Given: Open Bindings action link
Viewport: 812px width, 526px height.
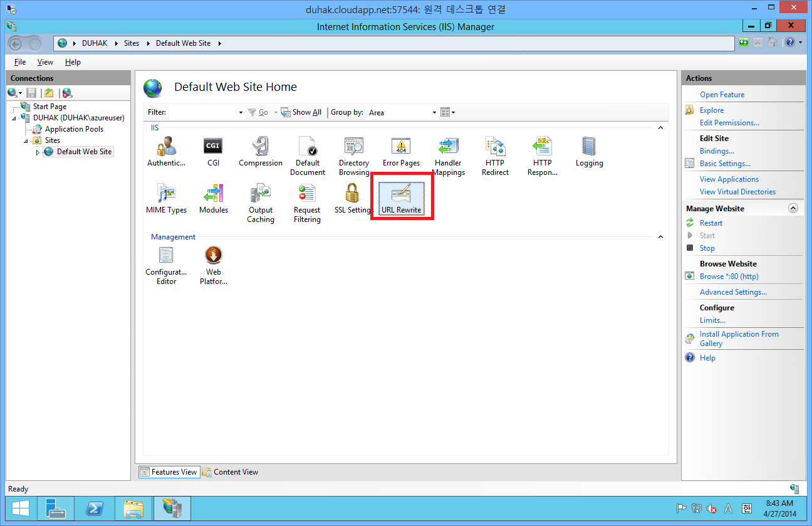Looking at the screenshot, I should pyautogui.click(x=717, y=151).
